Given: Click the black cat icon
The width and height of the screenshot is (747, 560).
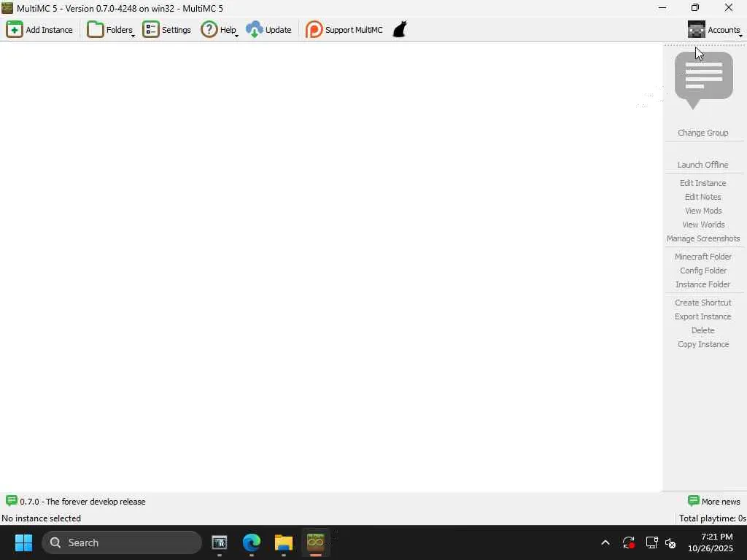Looking at the screenshot, I should tap(400, 29).
